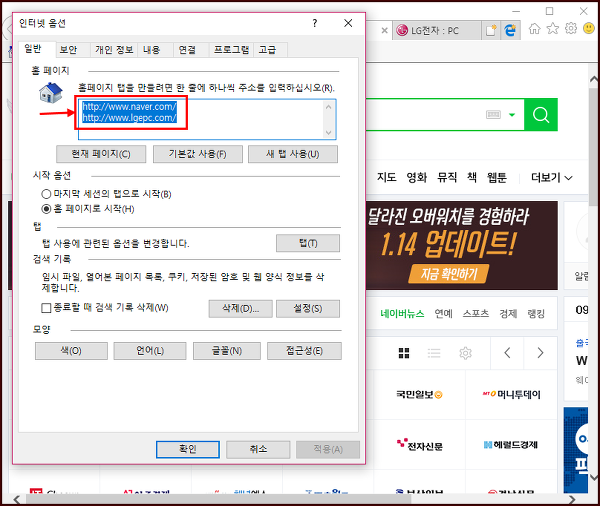Close the 인터넷 옵션 dialog
Screen dimensions: 600x506
(348, 23)
